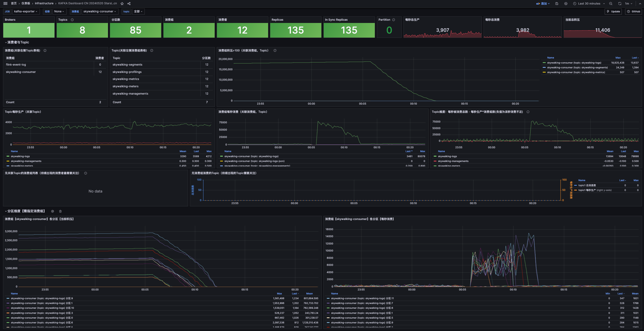Sort consumer group table by 消费者 column
Image resolution: width=644 pixels, height=331 pixels.
tap(100, 58)
